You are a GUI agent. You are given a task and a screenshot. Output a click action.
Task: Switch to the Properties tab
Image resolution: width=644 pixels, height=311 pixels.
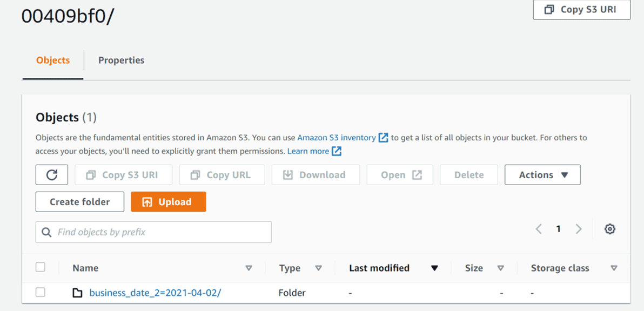tap(121, 60)
